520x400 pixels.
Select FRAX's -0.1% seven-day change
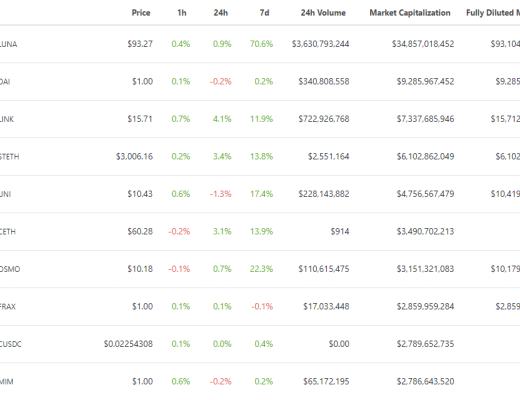click(262, 306)
